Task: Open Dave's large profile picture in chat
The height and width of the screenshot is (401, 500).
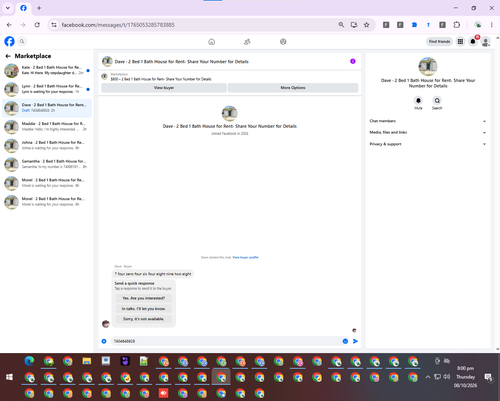Action: point(230,113)
